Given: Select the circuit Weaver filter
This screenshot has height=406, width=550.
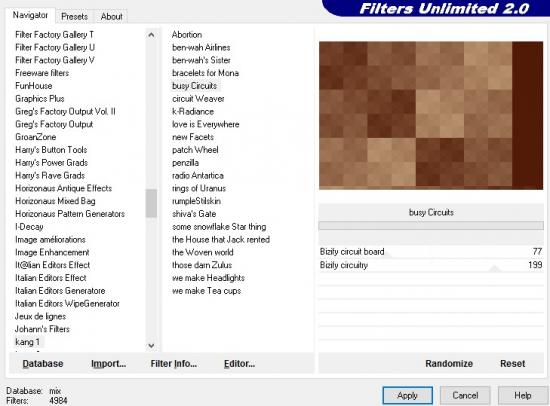Looking at the screenshot, I should tap(198, 99).
